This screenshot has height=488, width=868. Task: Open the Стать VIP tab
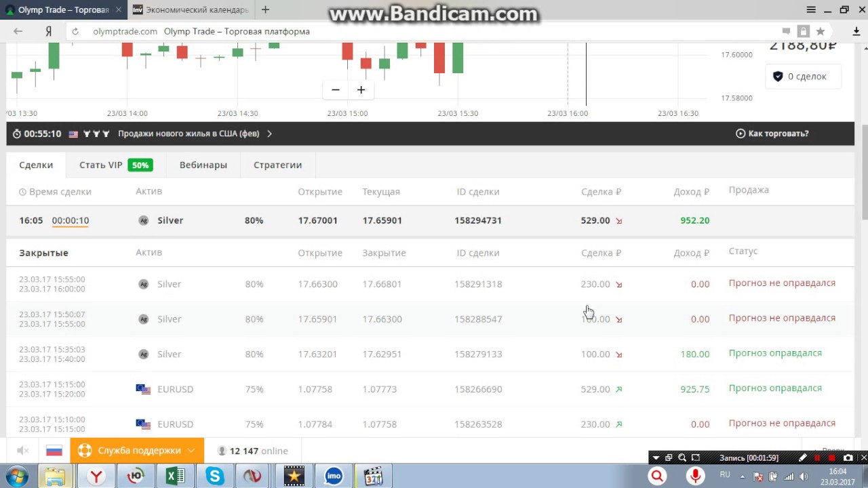[x=115, y=165]
